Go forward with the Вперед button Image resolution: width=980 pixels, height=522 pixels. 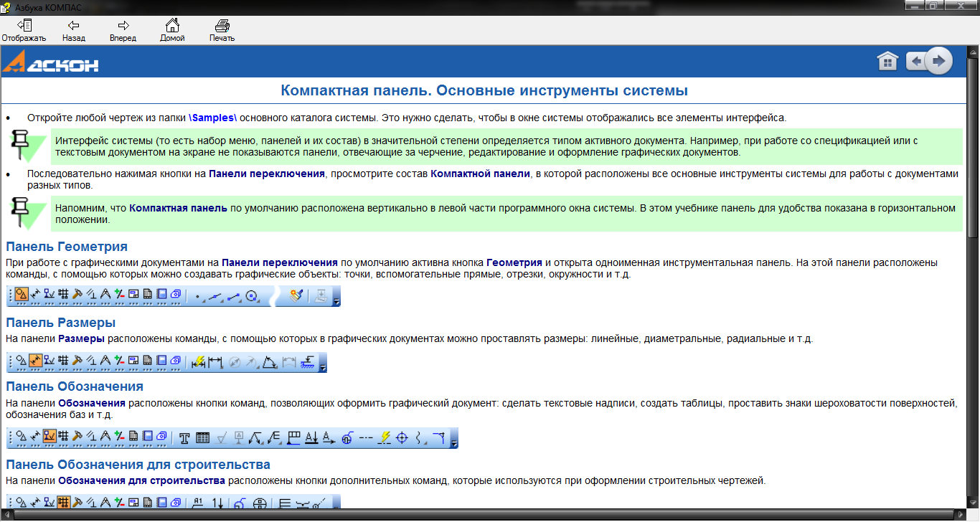(123, 31)
